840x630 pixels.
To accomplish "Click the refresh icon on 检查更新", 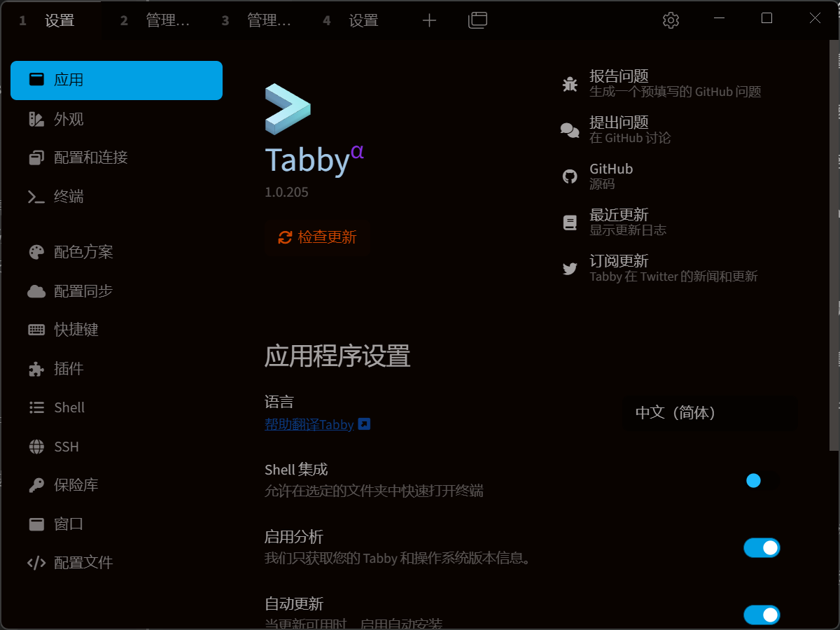I will click(x=285, y=237).
